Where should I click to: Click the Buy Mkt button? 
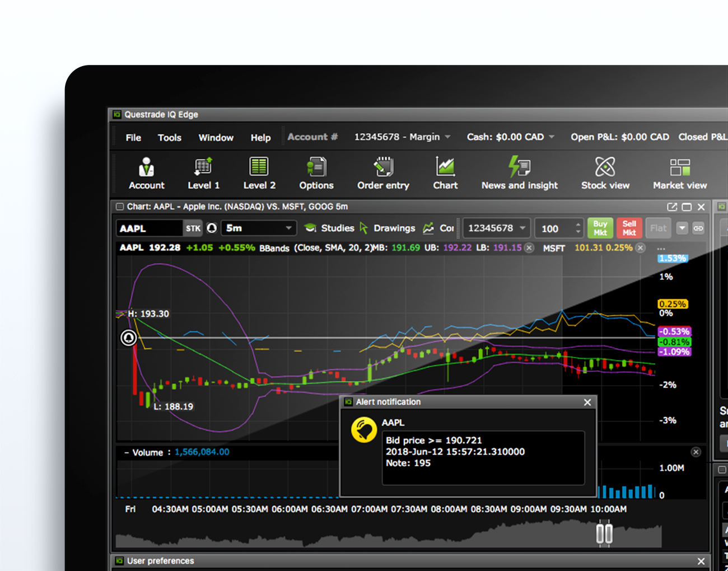point(600,228)
